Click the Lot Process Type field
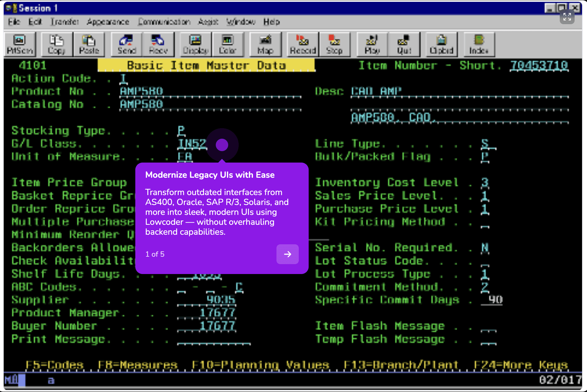The height and width of the screenshot is (392, 587). tap(485, 274)
